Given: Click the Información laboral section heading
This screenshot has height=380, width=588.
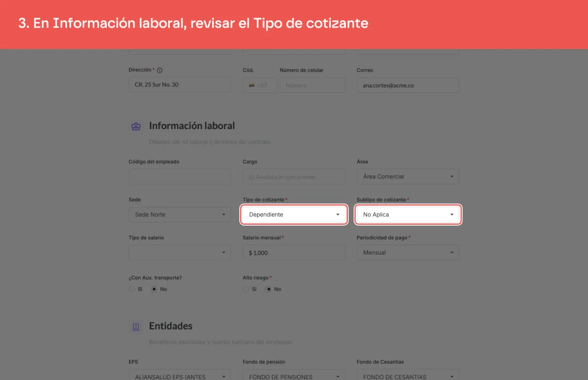Looking at the screenshot, I should 192,126.
